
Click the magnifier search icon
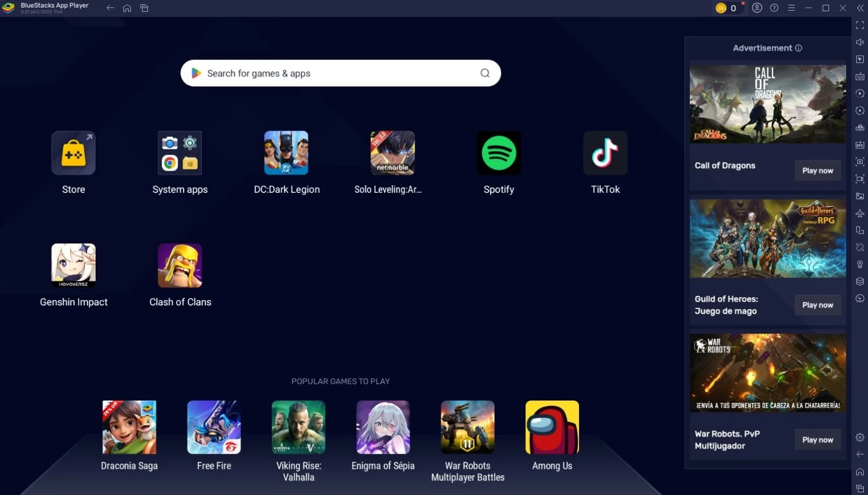click(x=485, y=73)
